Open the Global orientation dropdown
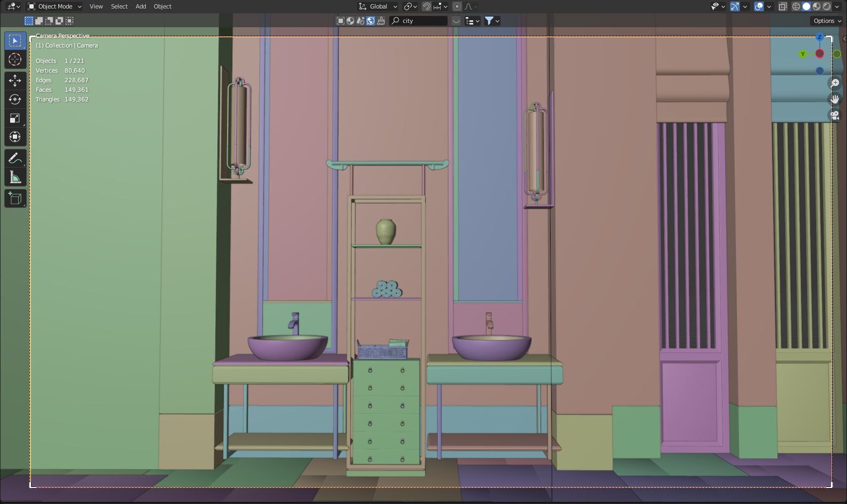The width and height of the screenshot is (847, 504). coord(378,6)
